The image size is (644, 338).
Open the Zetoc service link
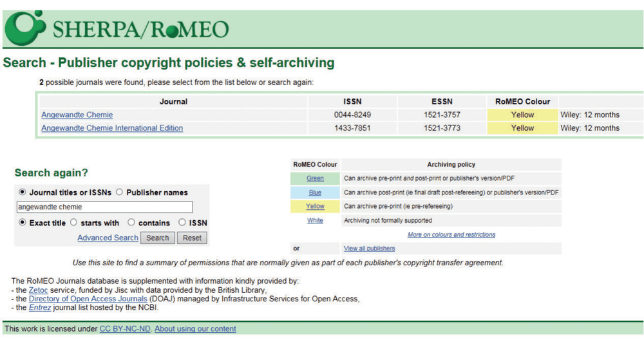click(38, 290)
